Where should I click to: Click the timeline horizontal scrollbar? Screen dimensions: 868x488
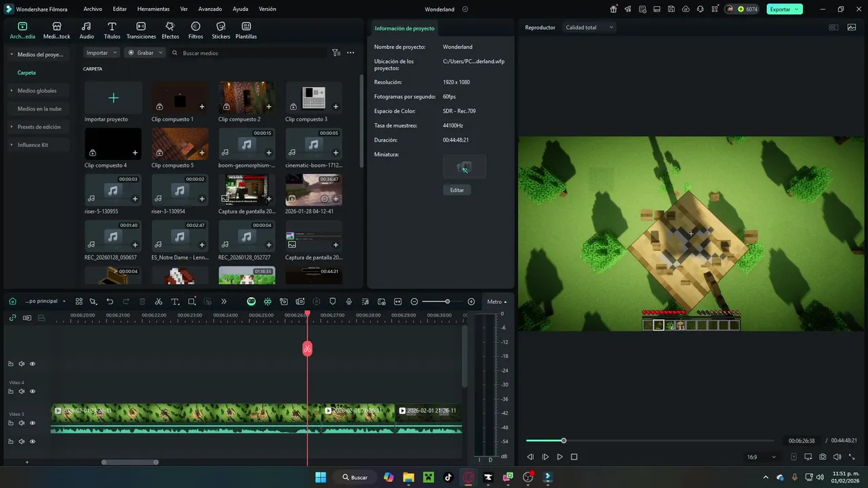(130, 462)
